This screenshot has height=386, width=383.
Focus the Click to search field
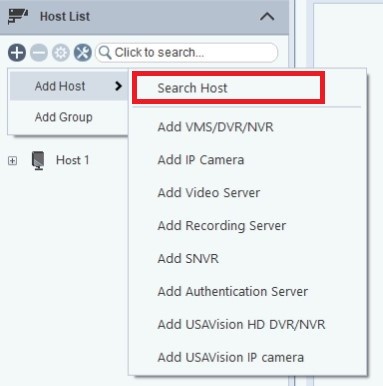187,53
